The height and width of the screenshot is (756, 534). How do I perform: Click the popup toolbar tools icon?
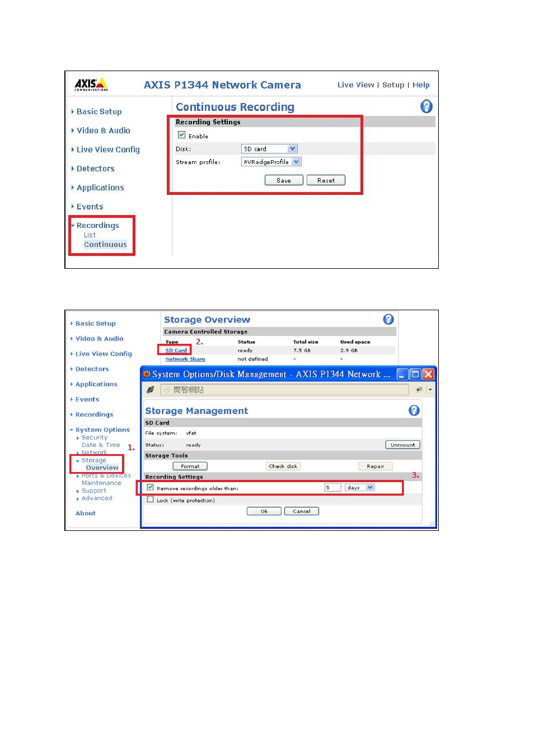419,390
